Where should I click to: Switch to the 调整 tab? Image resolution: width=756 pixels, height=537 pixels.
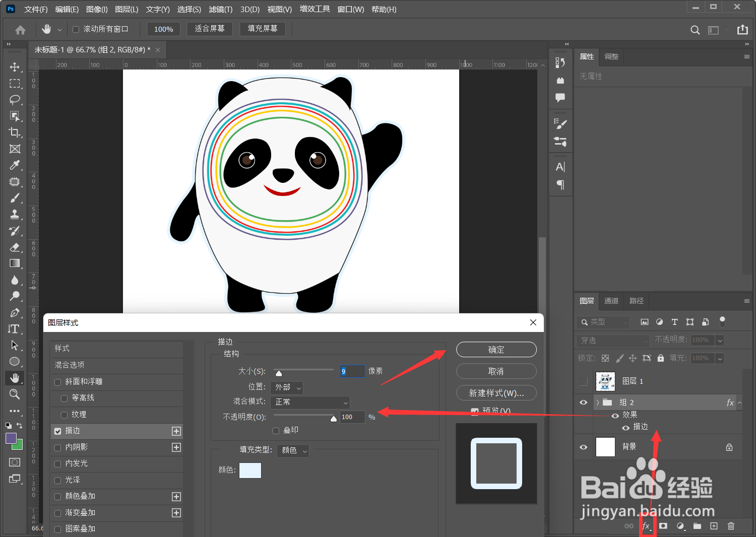(x=611, y=56)
